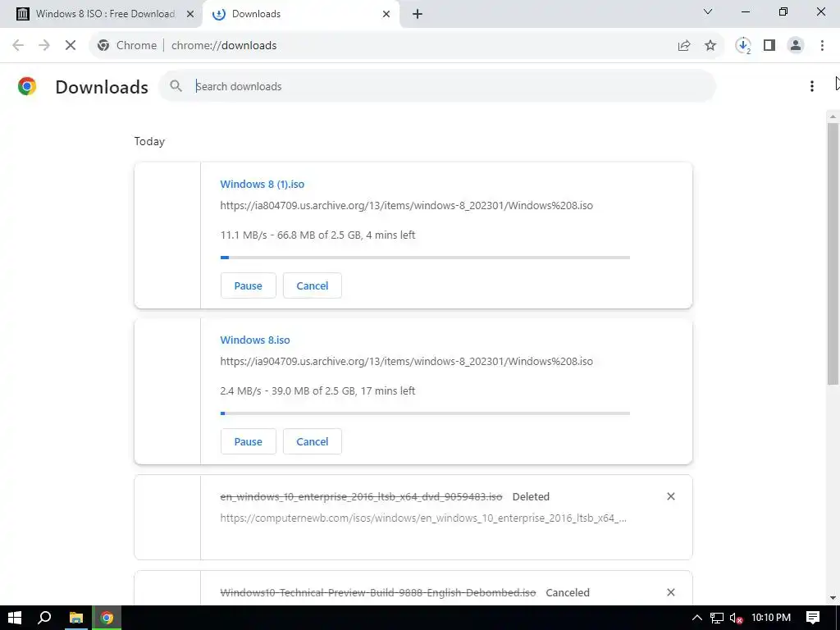Open the Windows 8 (1).iso file link
The width and height of the screenshot is (840, 630).
[262, 185]
